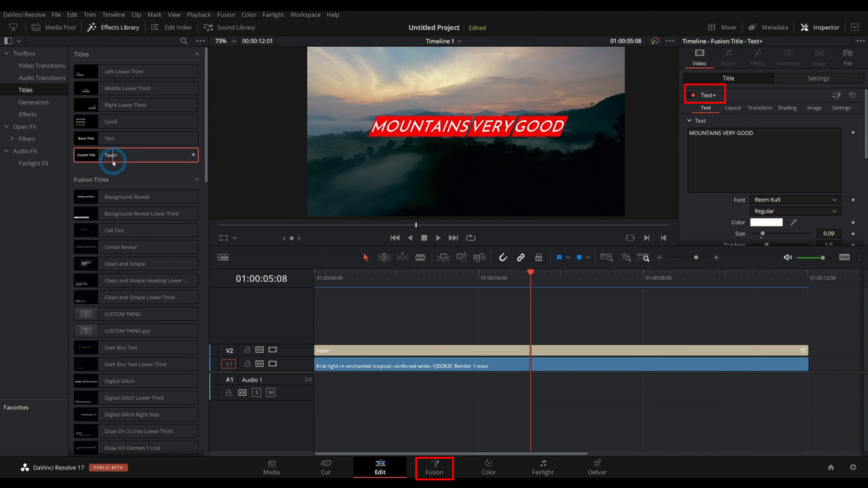Toggle Linked Selection chain icon

click(521, 257)
